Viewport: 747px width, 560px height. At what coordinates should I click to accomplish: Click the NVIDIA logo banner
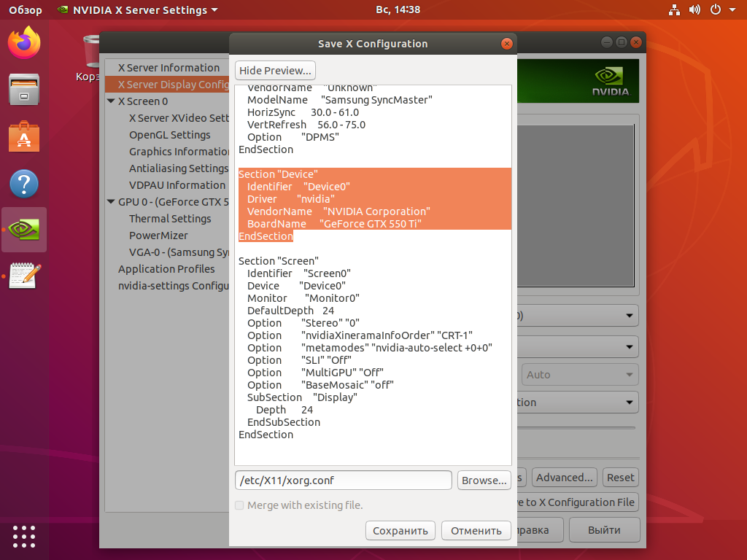(x=578, y=81)
